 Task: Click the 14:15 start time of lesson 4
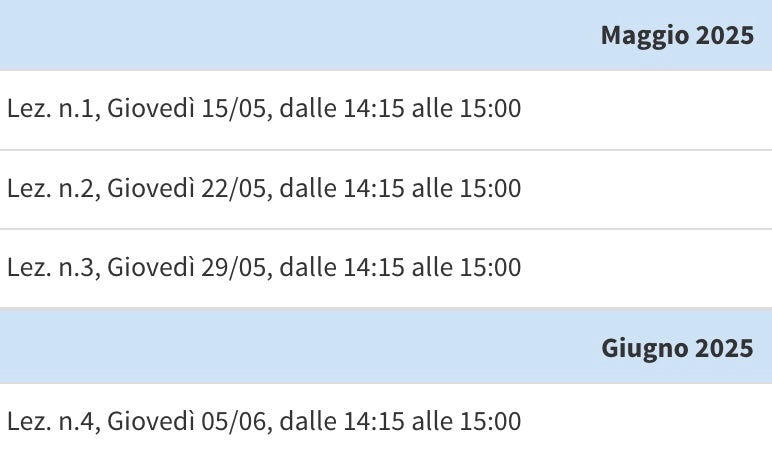tap(367, 422)
